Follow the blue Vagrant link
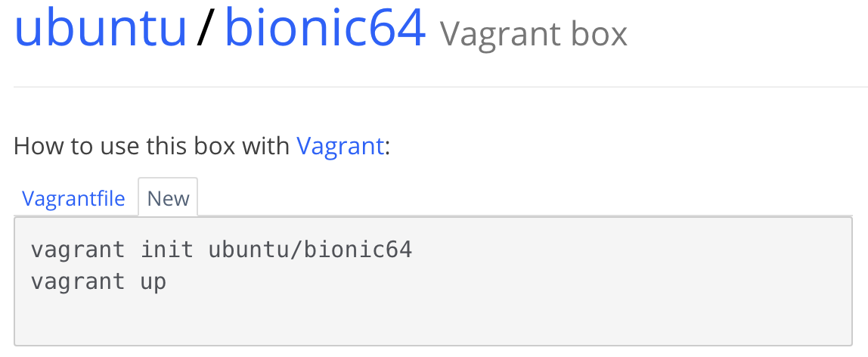The image size is (868, 357). (x=340, y=146)
